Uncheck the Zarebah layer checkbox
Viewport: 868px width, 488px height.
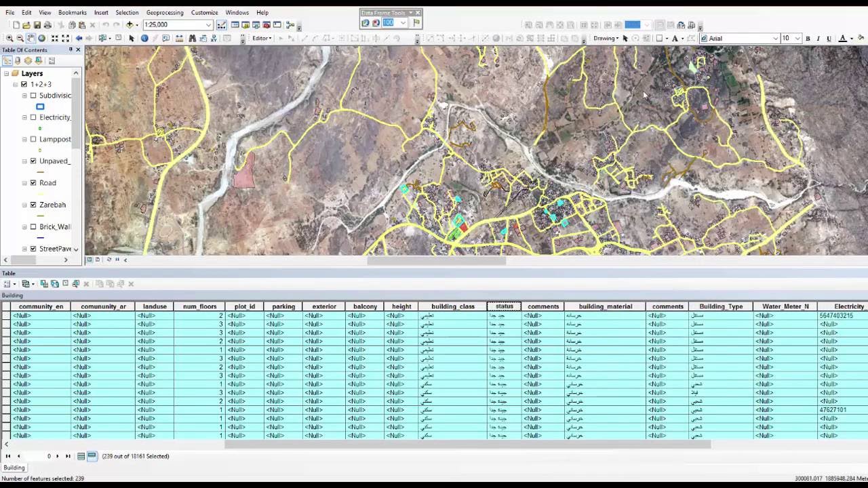tap(33, 205)
